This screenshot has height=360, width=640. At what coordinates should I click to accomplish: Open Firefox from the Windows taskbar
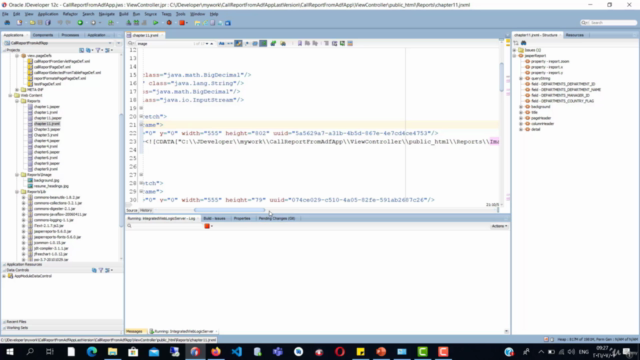coord(216,351)
